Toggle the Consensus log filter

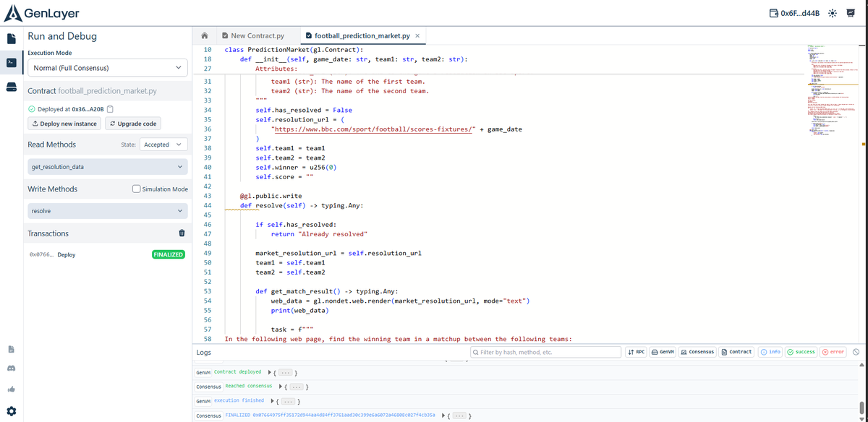tap(698, 352)
